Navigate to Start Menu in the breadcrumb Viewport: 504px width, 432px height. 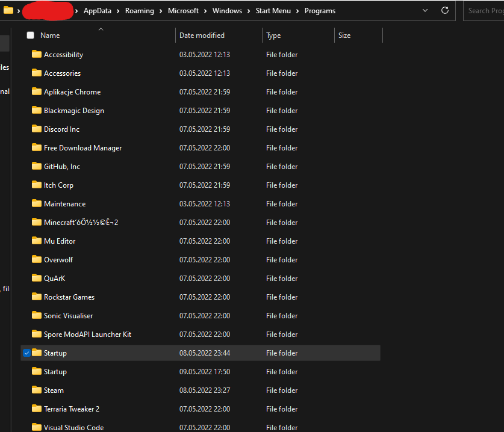[273, 11]
